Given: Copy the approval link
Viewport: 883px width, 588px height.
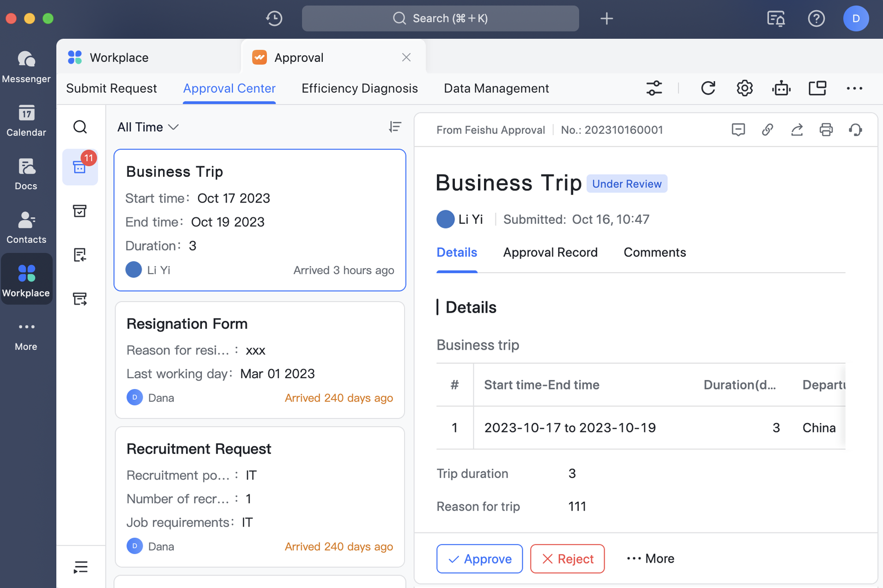Looking at the screenshot, I should coord(768,130).
